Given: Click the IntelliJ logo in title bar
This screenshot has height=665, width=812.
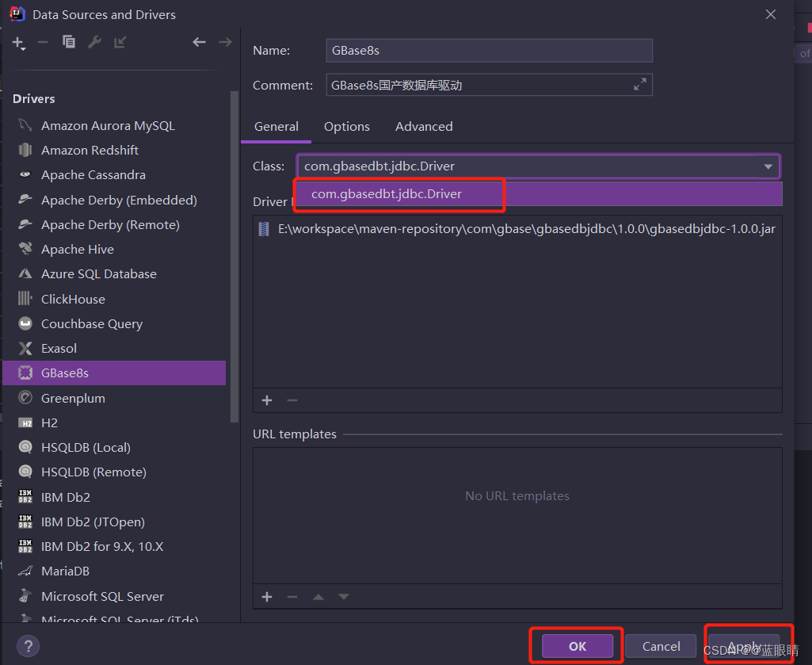Looking at the screenshot, I should pyautogui.click(x=17, y=14).
